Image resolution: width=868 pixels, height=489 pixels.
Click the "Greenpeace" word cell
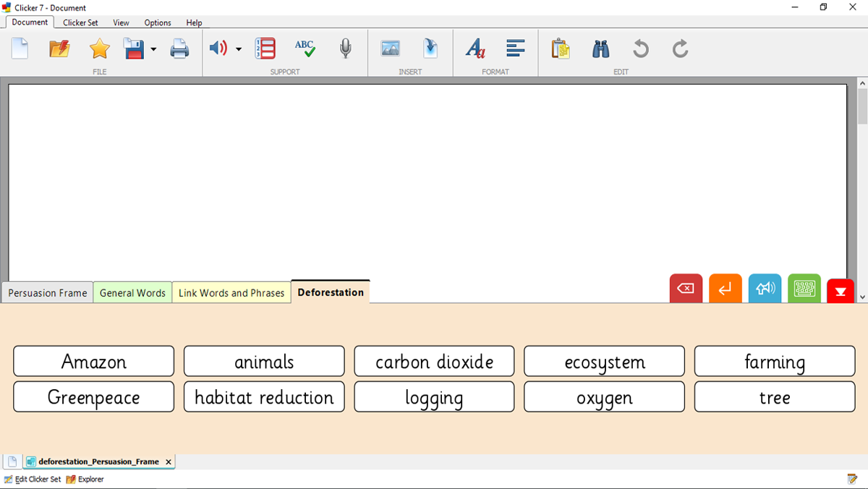click(94, 397)
